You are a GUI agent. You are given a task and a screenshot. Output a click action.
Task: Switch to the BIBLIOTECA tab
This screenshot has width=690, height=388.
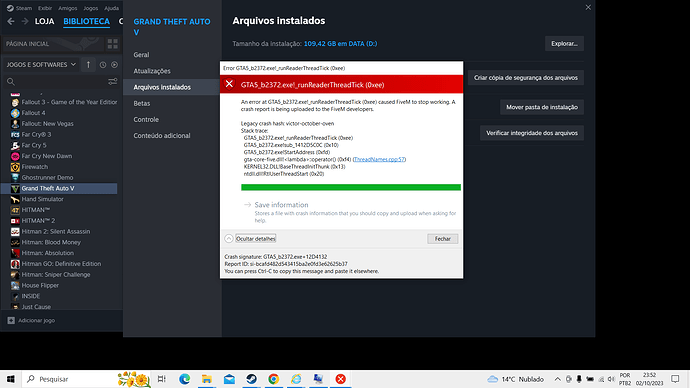click(x=86, y=21)
